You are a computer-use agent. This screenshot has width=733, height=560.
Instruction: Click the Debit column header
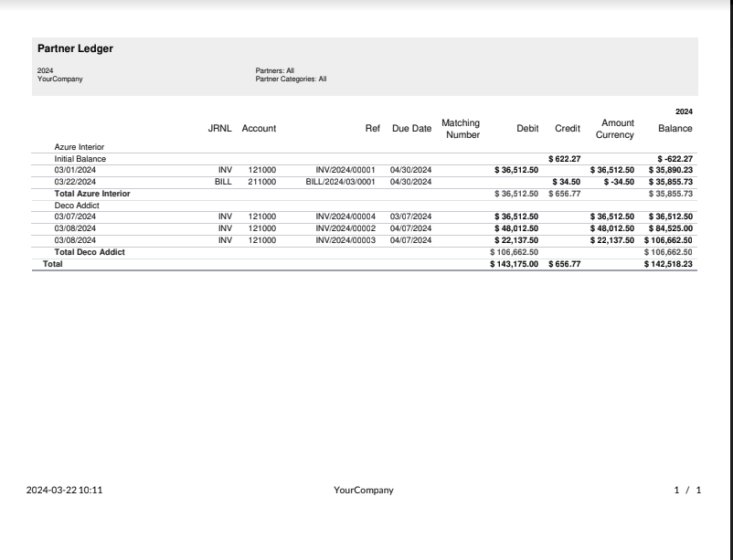click(x=527, y=129)
